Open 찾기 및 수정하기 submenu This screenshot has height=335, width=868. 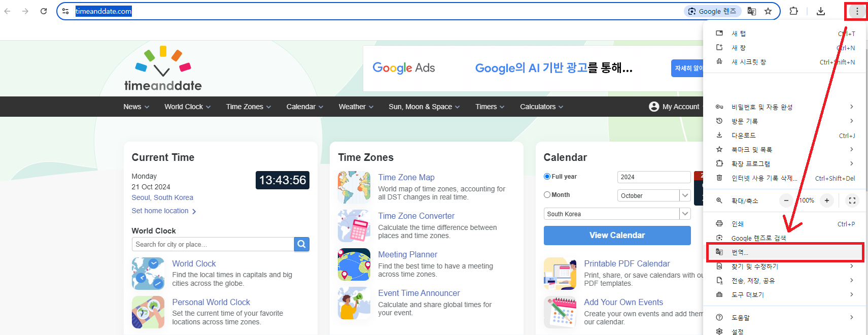(x=785, y=266)
